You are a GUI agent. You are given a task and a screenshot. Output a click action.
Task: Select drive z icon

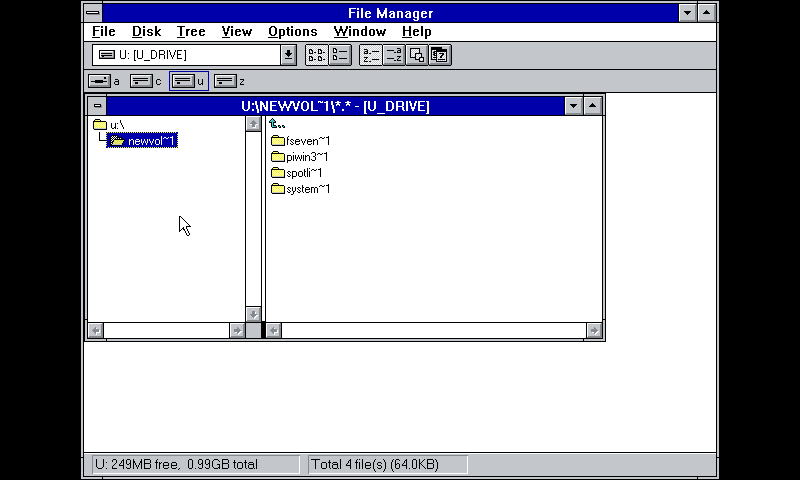click(x=229, y=81)
